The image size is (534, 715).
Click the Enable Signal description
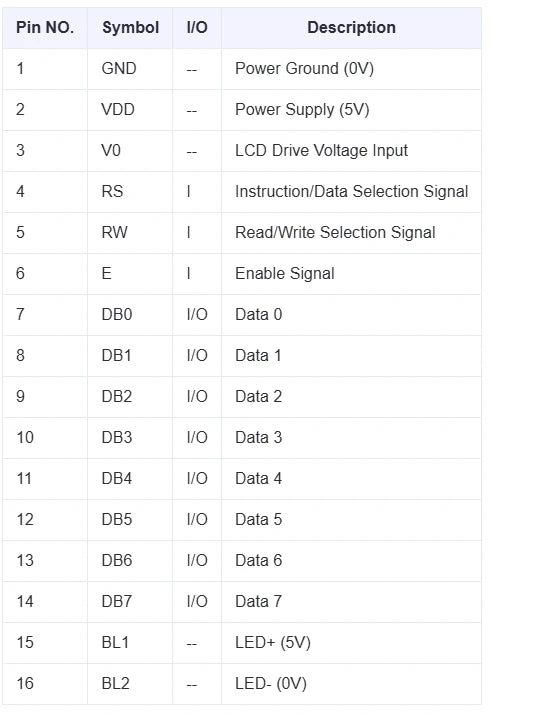click(285, 274)
